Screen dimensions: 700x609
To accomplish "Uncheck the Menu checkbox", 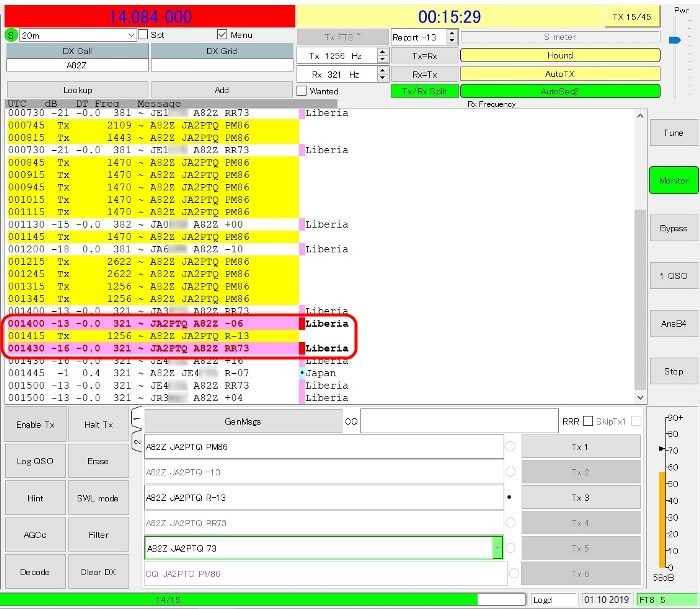I will (221, 34).
